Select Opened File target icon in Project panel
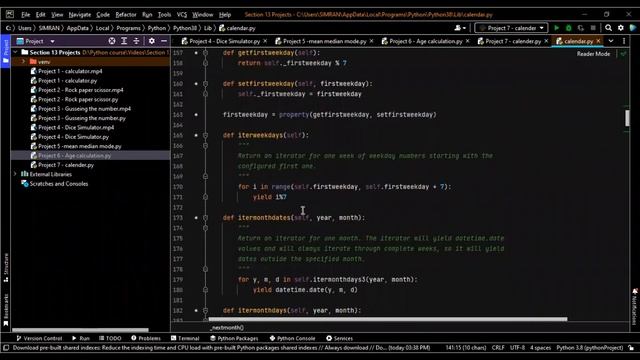640x360 pixels. (112, 41)
